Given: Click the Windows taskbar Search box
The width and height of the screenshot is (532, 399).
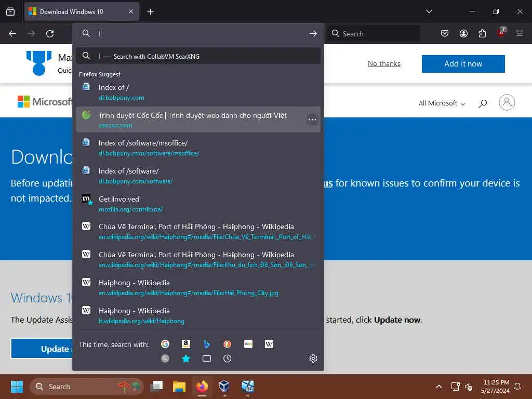Looking at the screenshot, I should (87, 387).
